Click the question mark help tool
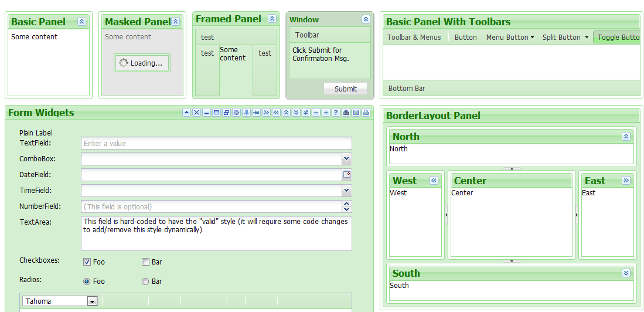This screenshot has width=644, height=312. [x=336, y=112]
